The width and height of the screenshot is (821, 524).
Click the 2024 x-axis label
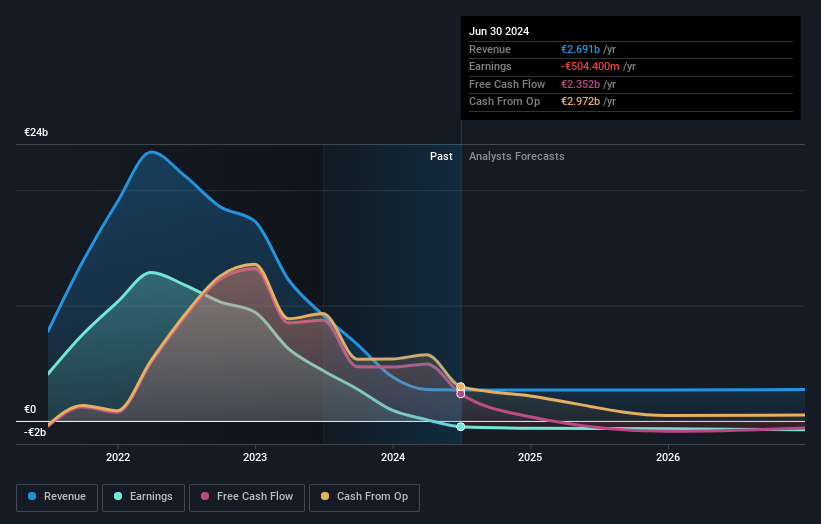pos(393,458)
